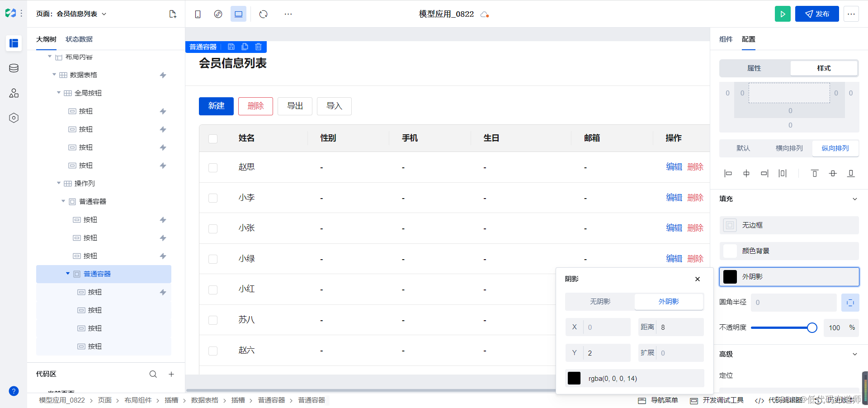The height and width of the screenshot is (408, 868).
Task: Search in the 代码区 panel
Action: click(x=153, y=374)
